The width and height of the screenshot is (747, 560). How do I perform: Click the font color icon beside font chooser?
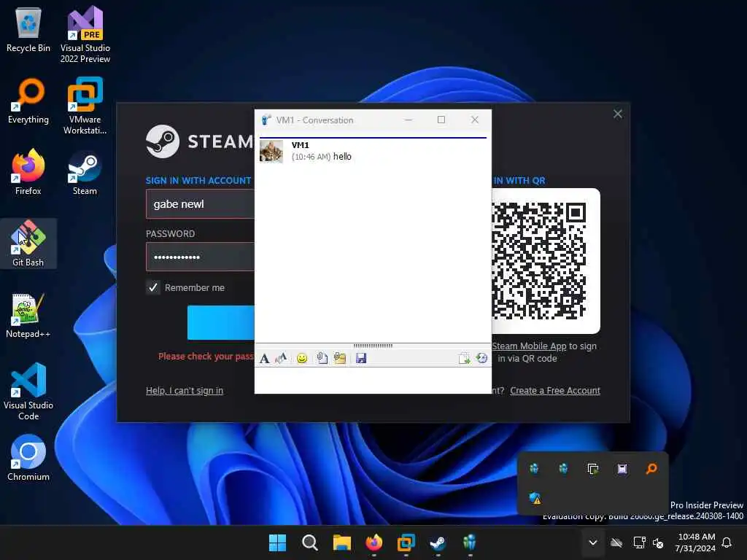tap(281, 358)
